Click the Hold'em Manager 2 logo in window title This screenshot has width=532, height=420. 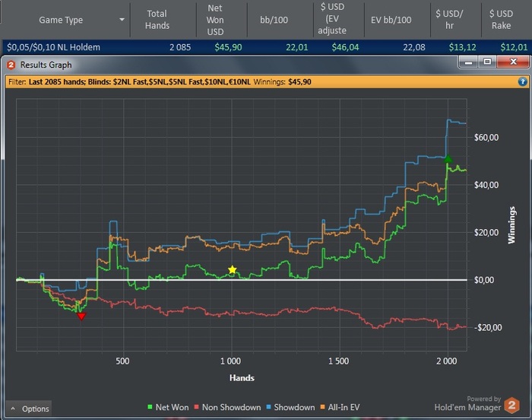(x=11, y=65)
